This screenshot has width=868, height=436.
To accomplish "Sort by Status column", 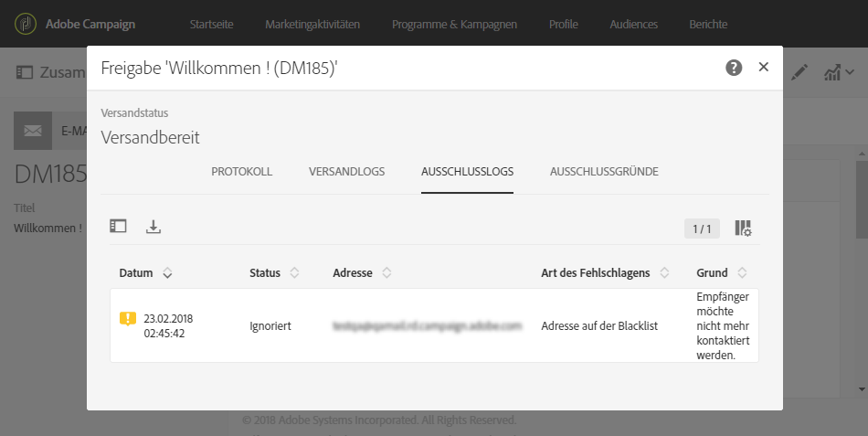I will (x=294, y=272).
